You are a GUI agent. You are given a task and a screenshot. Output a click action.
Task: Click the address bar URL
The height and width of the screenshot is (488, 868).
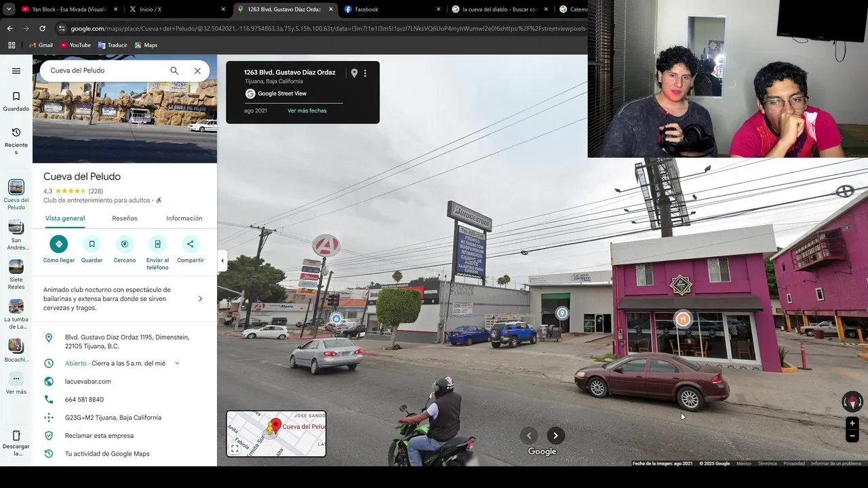[328, 28]
